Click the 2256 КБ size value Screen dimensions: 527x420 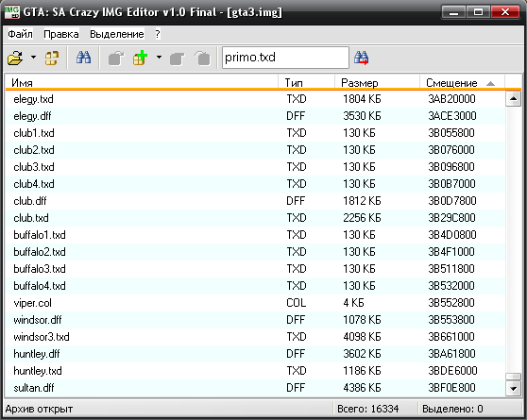[x=362, y=218]
